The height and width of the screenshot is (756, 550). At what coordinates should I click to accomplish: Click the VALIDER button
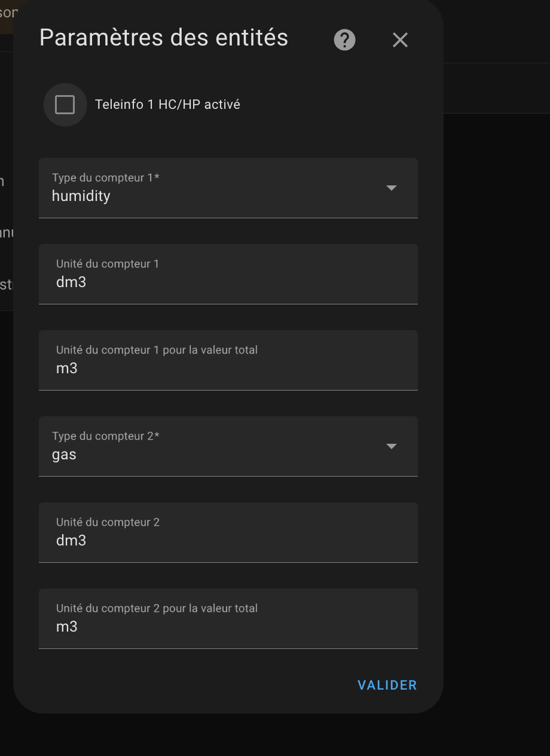pyautogui.click(x=387, y=685)
